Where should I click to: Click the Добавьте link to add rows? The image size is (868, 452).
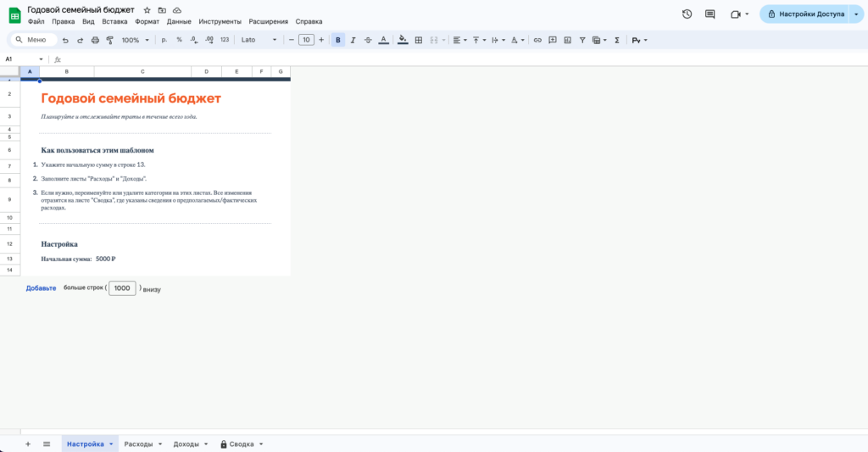41,288
